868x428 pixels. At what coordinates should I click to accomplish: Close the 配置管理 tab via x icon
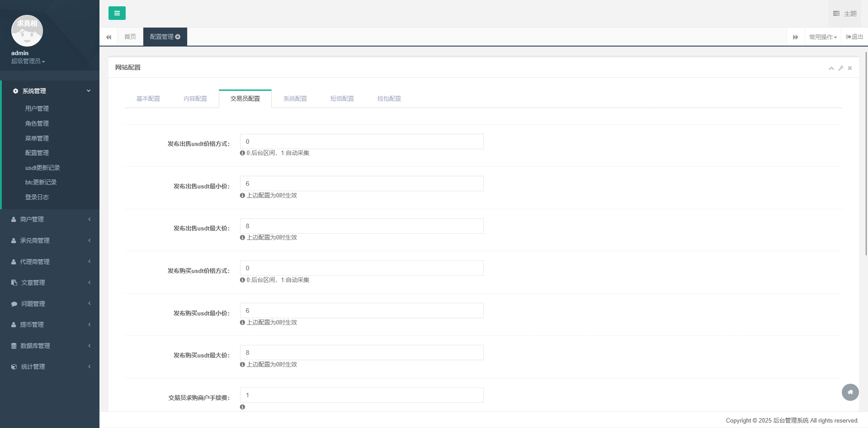[178, 37]
